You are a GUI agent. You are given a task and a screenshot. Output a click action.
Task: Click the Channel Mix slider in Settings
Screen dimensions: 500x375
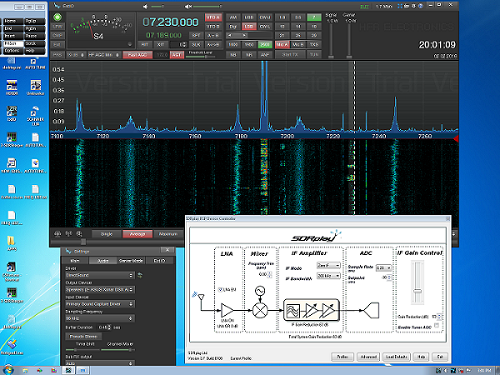(x=118, y=350)
